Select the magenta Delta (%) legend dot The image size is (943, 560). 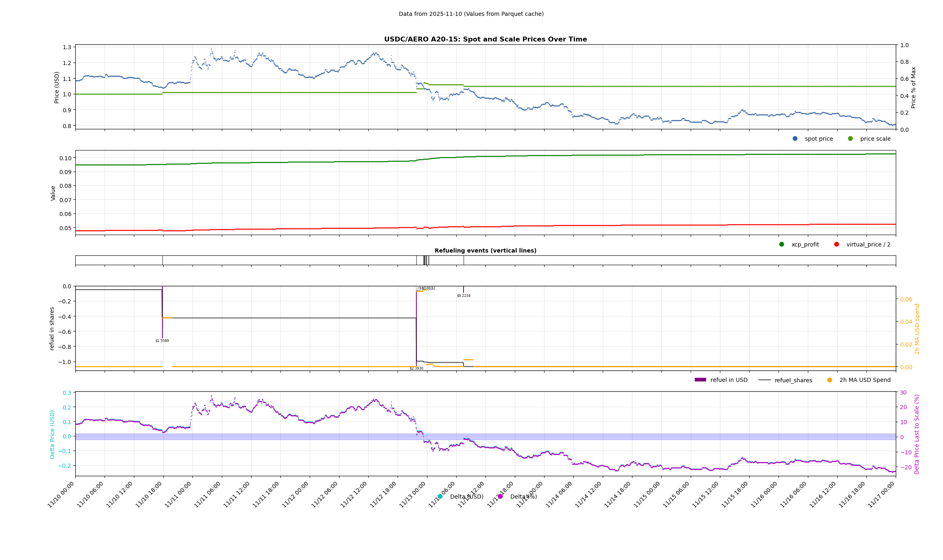coord(500,497)
